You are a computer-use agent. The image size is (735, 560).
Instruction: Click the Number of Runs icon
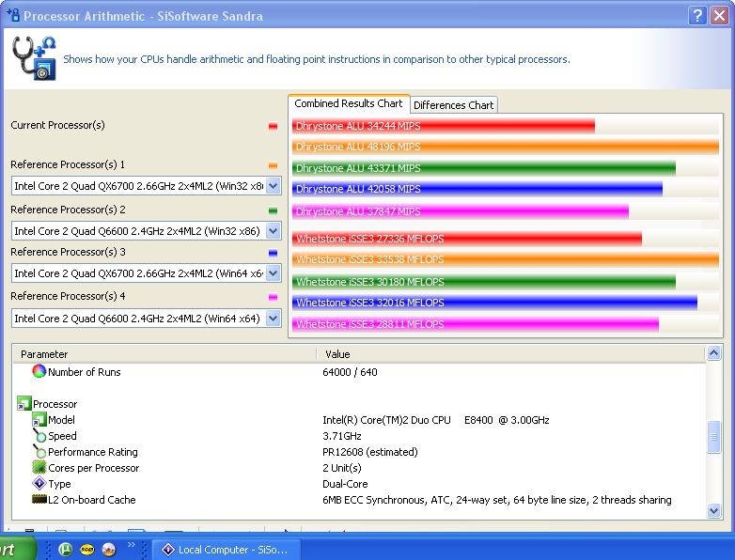click(x=39, y=371)
